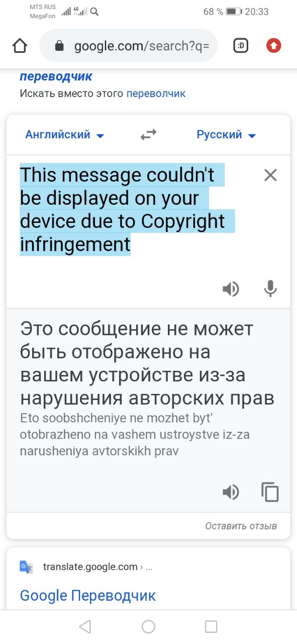This screenshot has width=297, height=644.
Task: Click Оставить отзыв feedback link
Action: point(241,526)
